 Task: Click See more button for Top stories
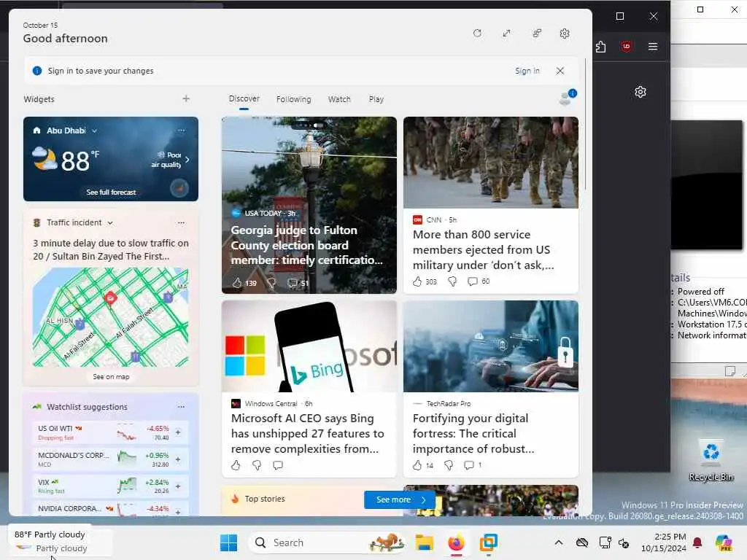[400, 499]
